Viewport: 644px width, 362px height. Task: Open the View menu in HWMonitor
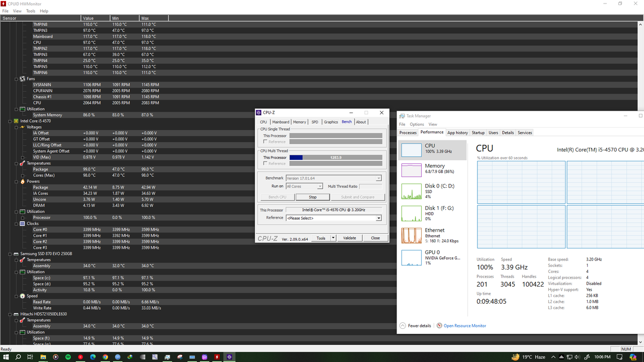click(x=17, y=11)
